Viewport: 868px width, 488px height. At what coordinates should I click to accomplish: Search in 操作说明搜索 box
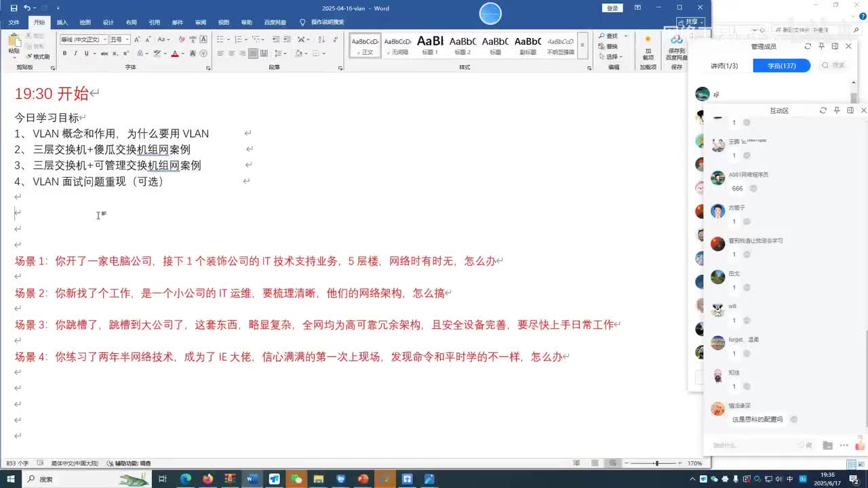(x=328, y=22)
